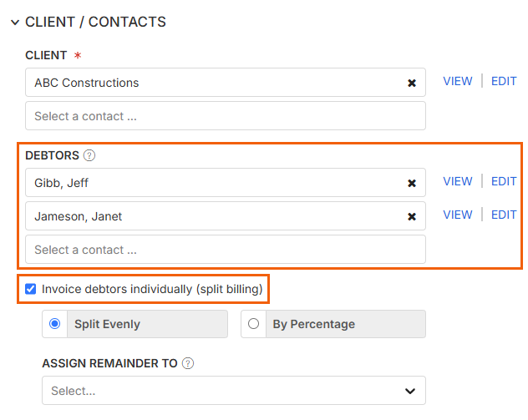This screenshot has width=528, height=420.
Task: Open the Debtors help question mark icon
Action: pos(89,155)
